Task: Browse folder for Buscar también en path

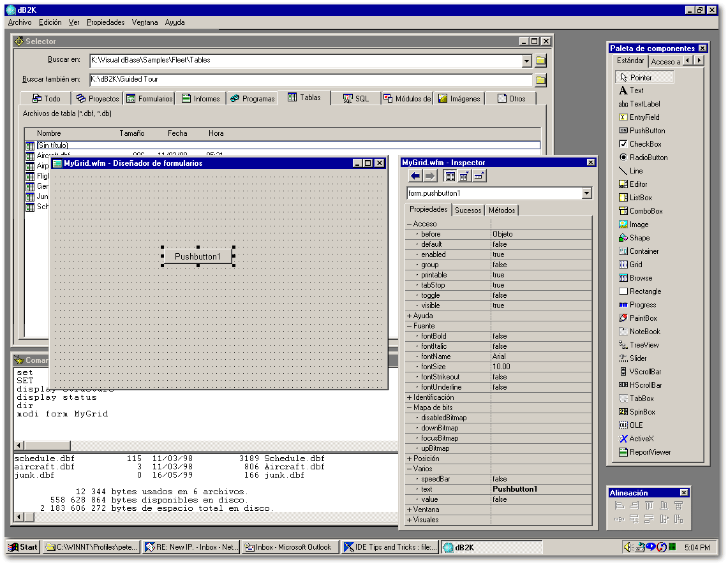Action: click(540, 80)
